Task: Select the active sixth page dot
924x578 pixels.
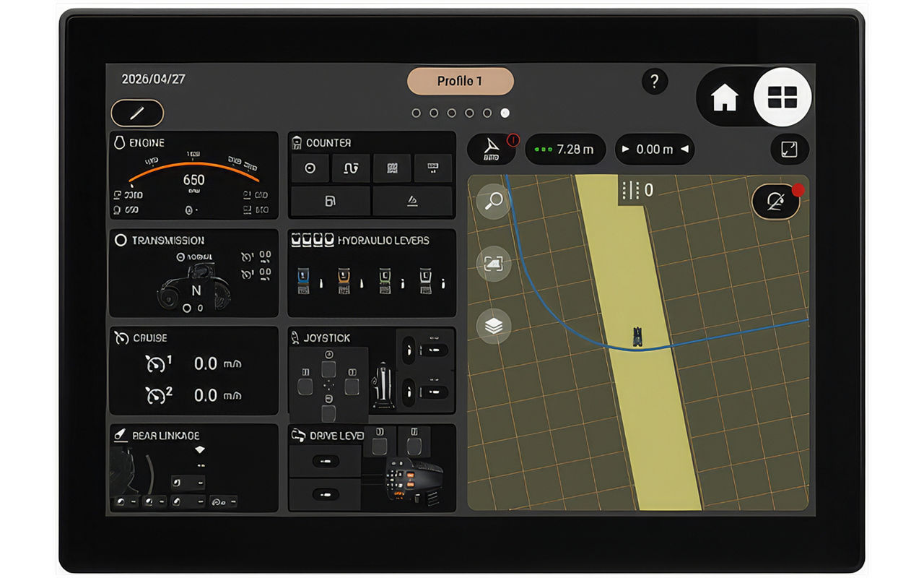Action: click(x=505, y=113)
